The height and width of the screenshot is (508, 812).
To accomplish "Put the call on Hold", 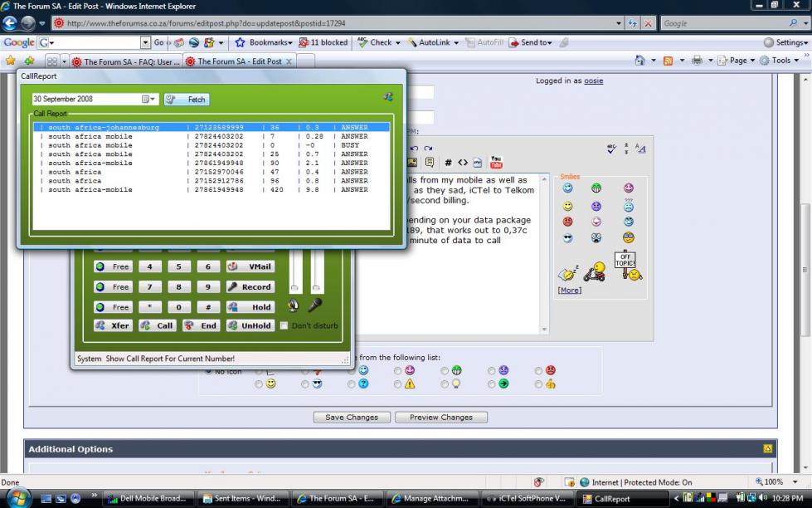I will [250, 306].
